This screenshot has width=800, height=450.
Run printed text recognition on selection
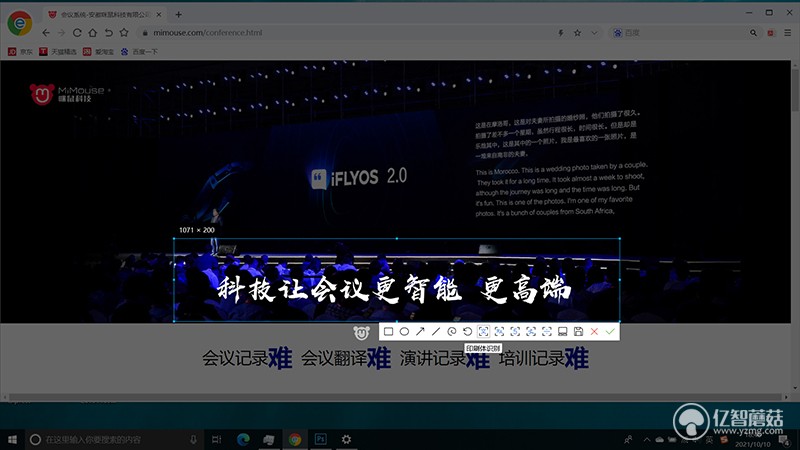click(x=483, y=332)
